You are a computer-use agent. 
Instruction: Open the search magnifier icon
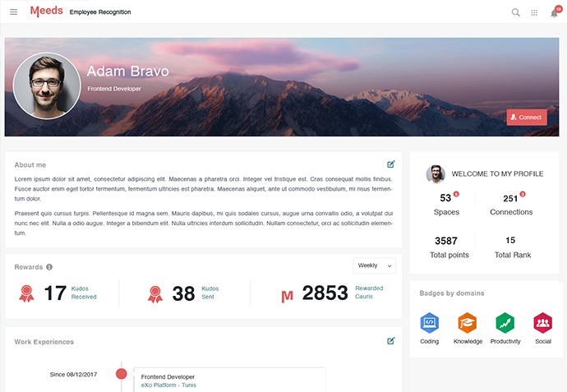point(516,12)
